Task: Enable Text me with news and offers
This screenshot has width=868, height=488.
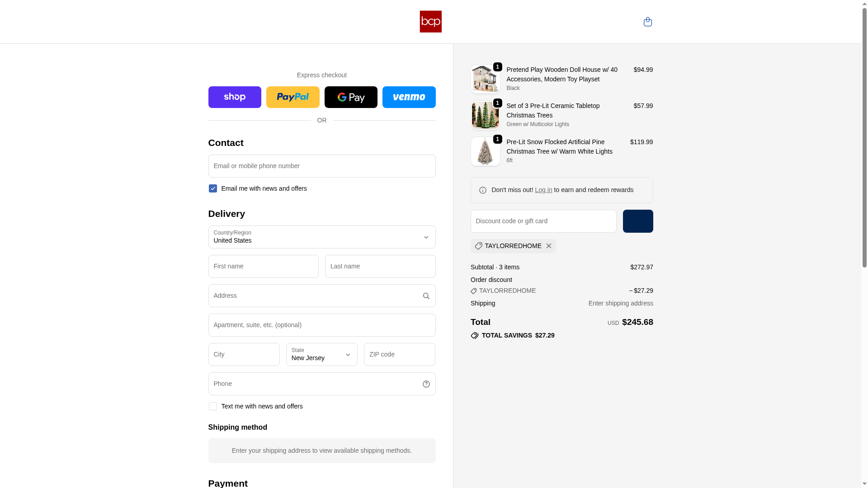Action: (212, 406)
